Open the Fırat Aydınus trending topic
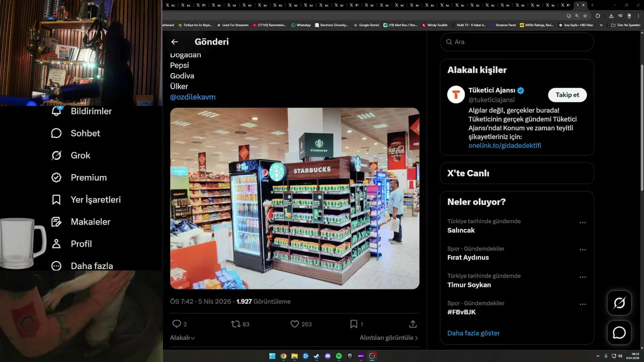Screen dimensions: 644x362 517,253
